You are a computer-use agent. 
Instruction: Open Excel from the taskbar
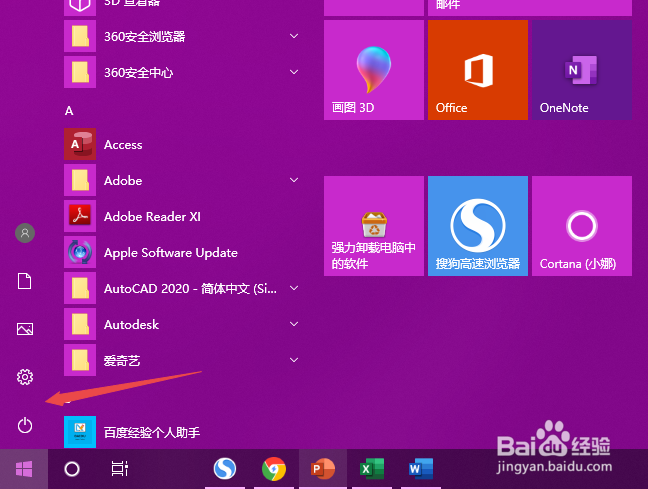click(372, 469)
